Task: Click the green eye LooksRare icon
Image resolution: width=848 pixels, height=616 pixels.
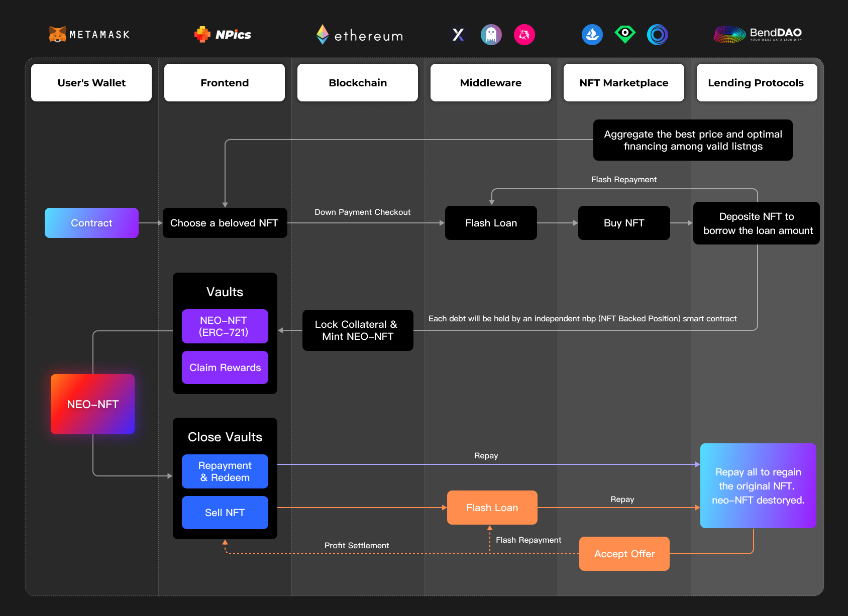Action: 624,34
